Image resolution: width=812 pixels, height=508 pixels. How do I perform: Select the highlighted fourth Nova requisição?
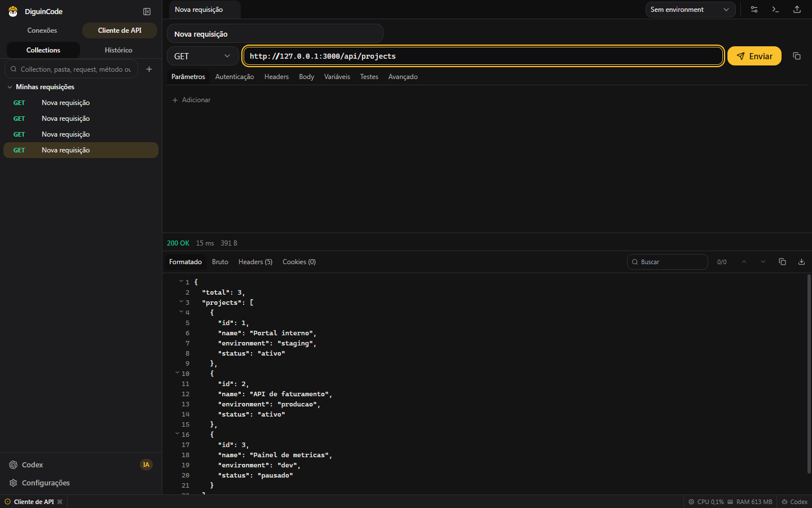point(81,150)
